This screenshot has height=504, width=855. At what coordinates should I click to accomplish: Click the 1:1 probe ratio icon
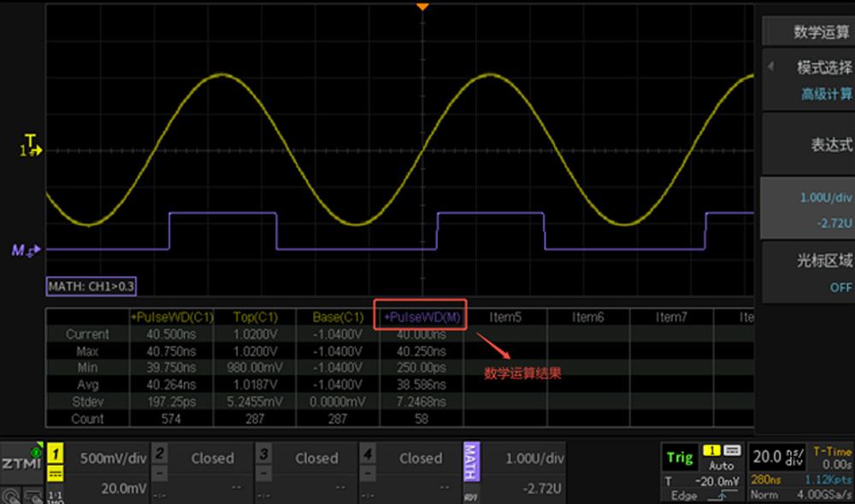coord(56,495)
